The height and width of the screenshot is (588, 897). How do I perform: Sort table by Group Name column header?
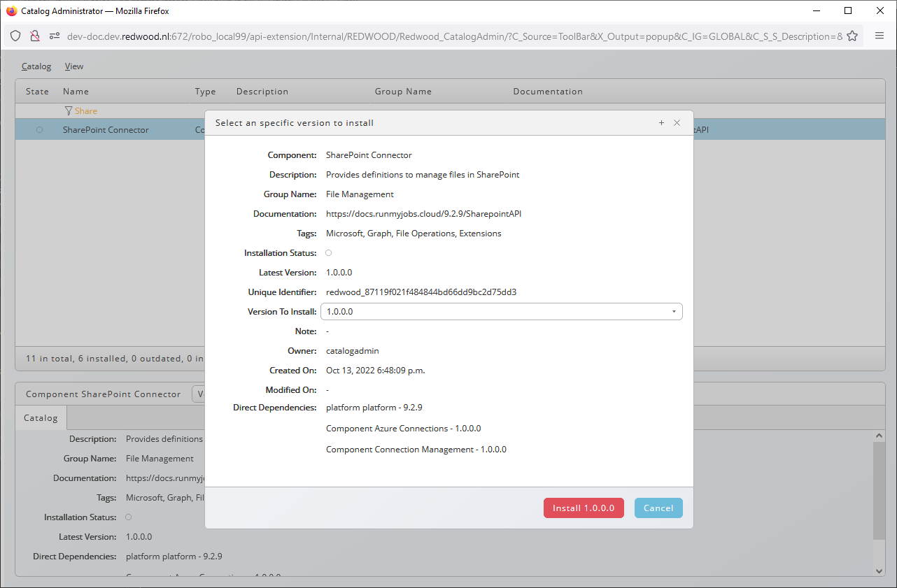403,92
